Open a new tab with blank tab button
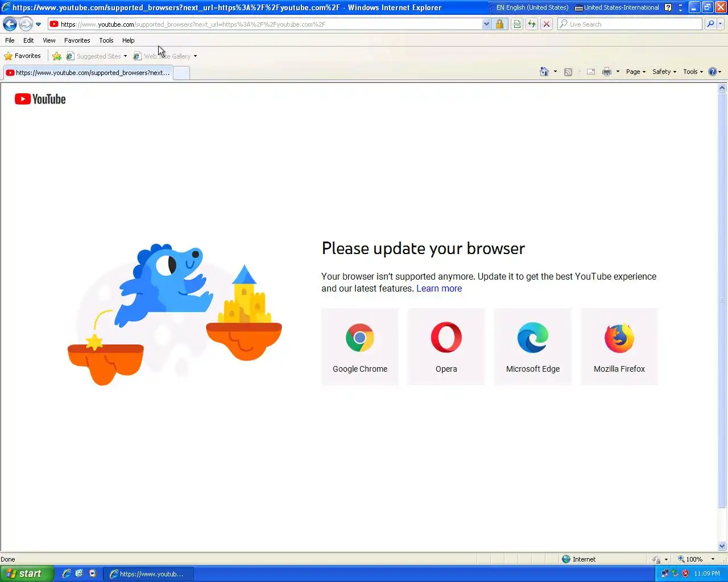Viewport: 728px width, 582px height. [181, 73]
